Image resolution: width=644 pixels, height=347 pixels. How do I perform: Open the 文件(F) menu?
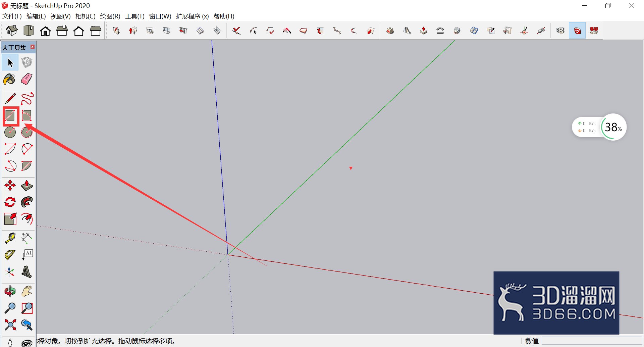point(12,16)
